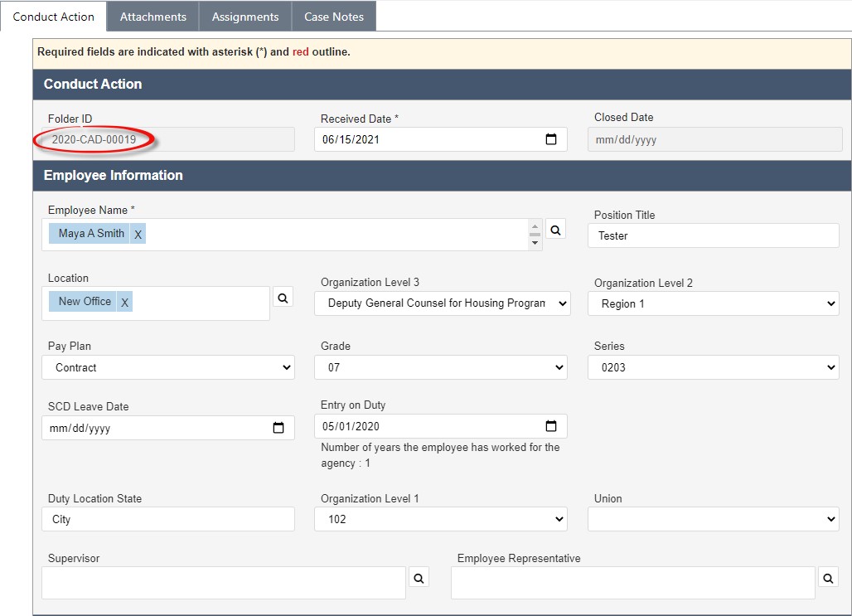Expand the Grade dropdown

[441, 367]
